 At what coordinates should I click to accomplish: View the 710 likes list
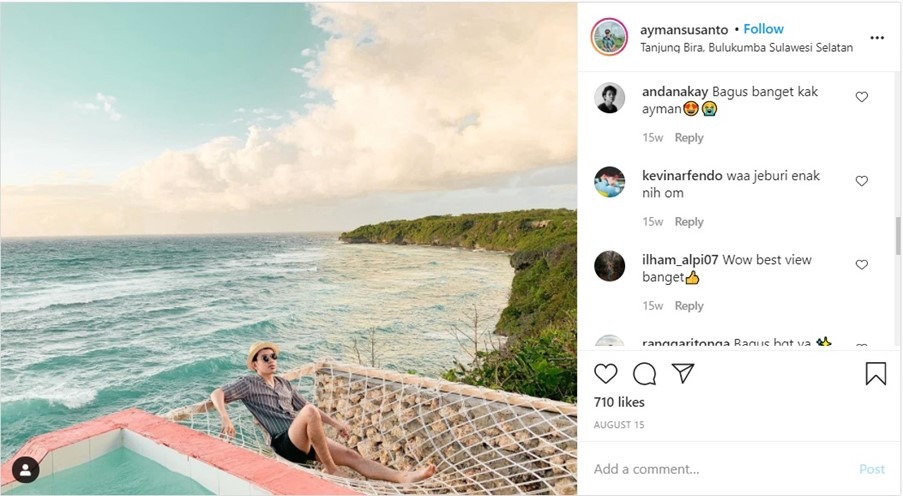619,402
